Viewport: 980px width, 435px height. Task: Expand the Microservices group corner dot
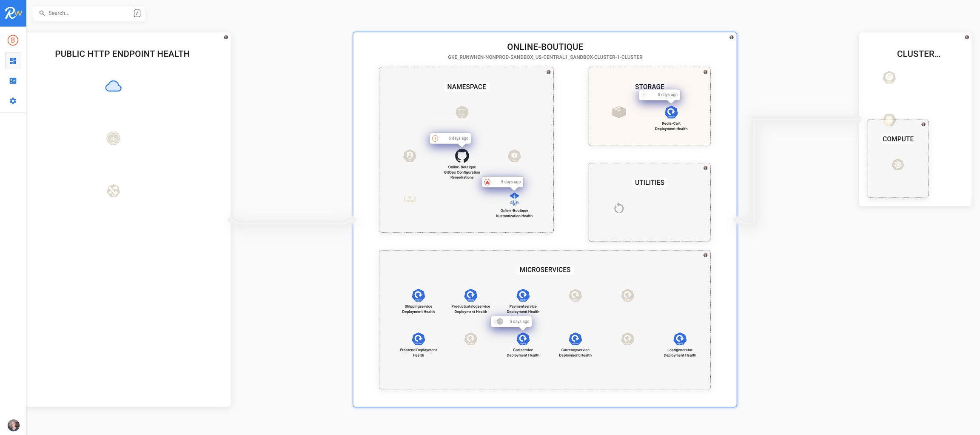pos(705,255)
